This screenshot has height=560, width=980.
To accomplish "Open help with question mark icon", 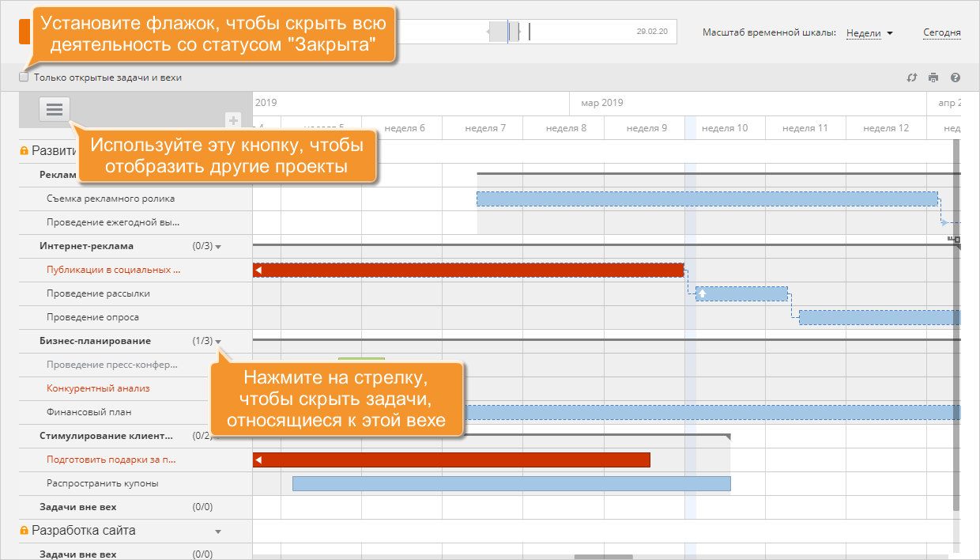I will pos(955,78).
